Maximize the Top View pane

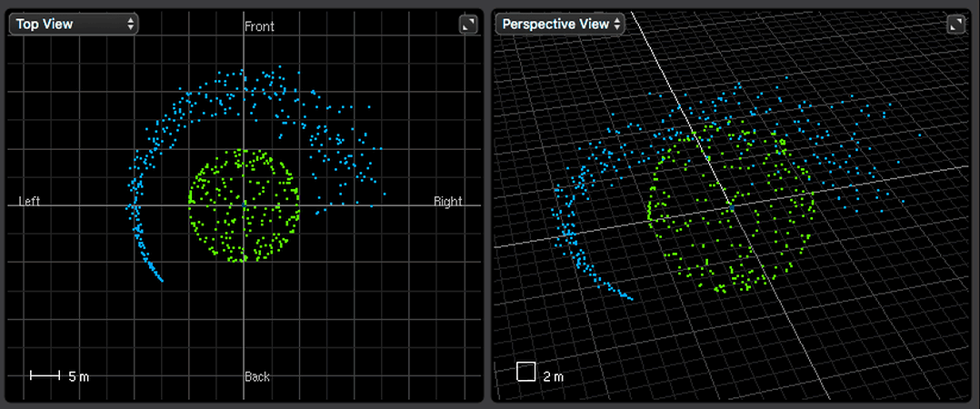tap(467, 25)
